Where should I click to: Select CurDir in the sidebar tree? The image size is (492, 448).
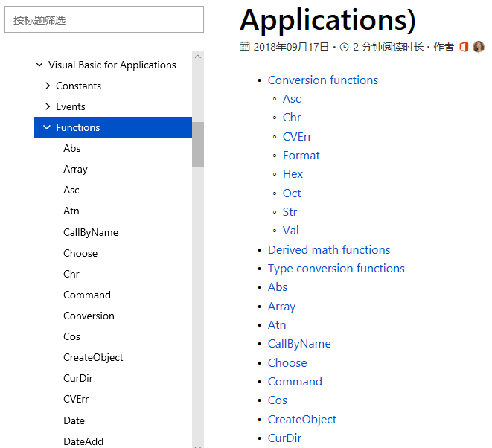pos(78,378)
